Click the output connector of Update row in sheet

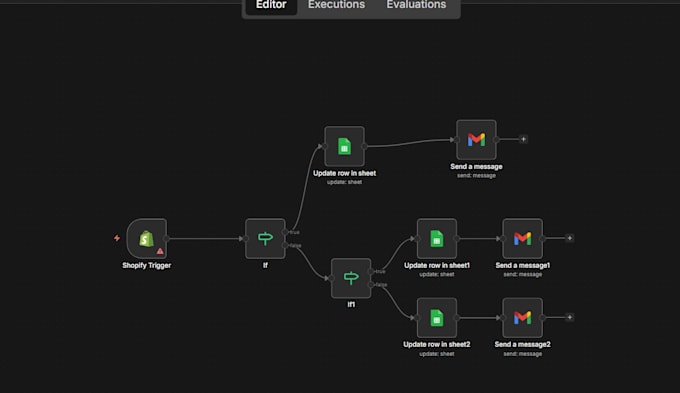(x=364, y=146)
